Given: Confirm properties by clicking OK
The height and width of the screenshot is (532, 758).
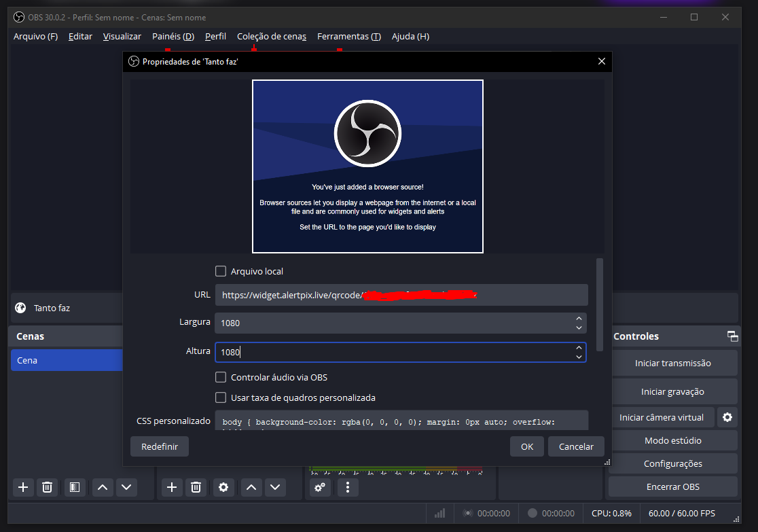Looking at the screenshot, I should 526,446.
